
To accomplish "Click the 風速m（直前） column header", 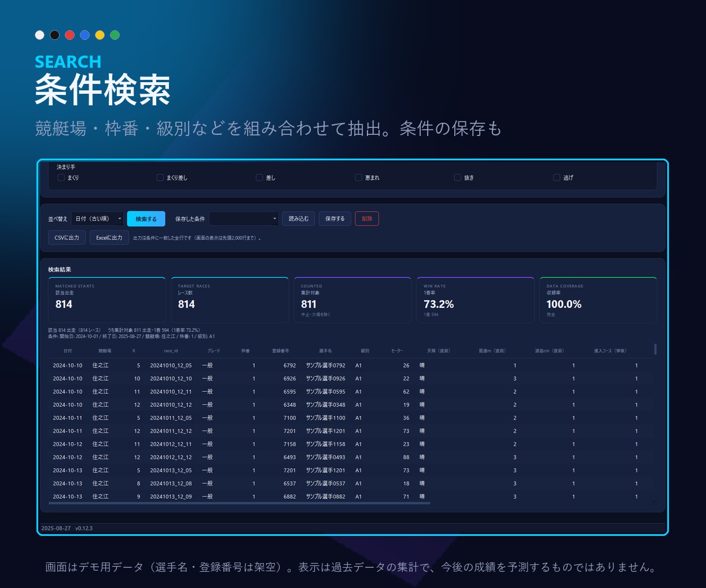I will (492, 351).
